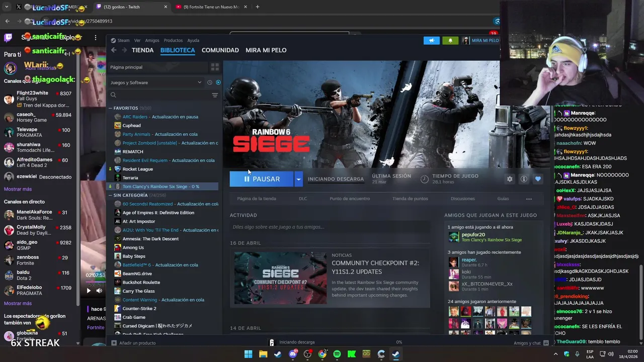Image resolution: width=644 pixels, height=362 pixels.
Task: Toggle the ready-to-play filter icon
Action: (x=218, y=82)
